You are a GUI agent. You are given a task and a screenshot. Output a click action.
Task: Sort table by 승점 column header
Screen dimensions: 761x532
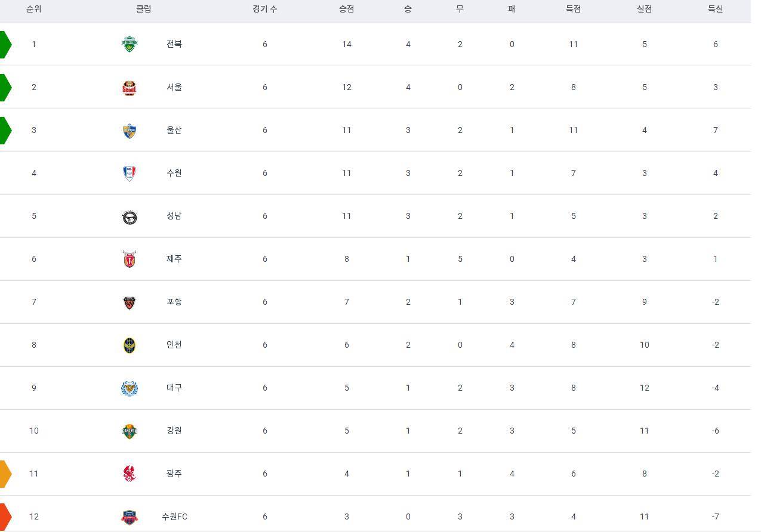pos(346,9)
